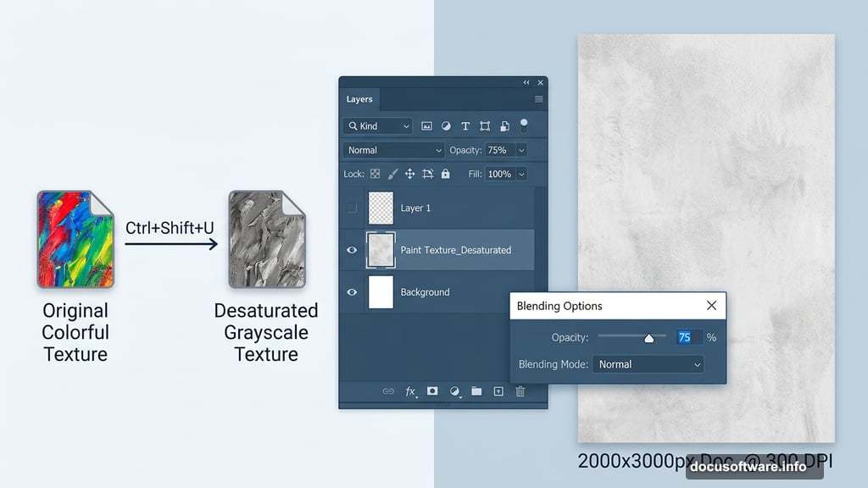Show the hidden Layer 1
The image size is (868, 488).
coord(352,208)
